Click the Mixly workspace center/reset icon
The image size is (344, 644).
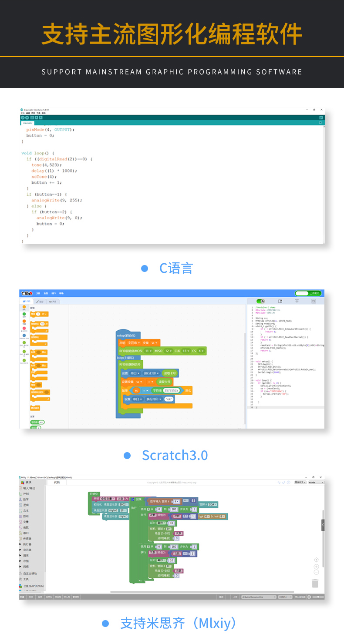(316, 560)
